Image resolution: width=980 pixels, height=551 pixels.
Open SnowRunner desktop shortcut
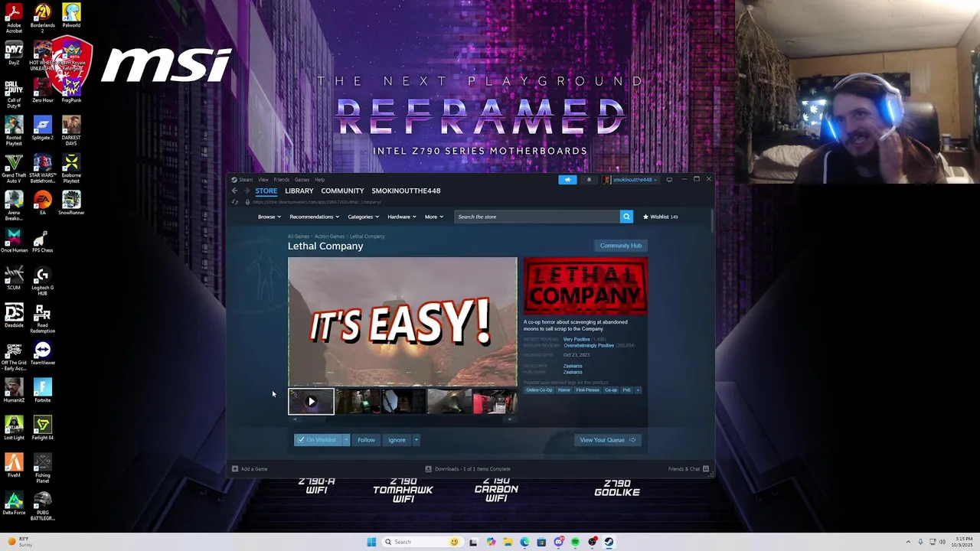tap(71, 203)
